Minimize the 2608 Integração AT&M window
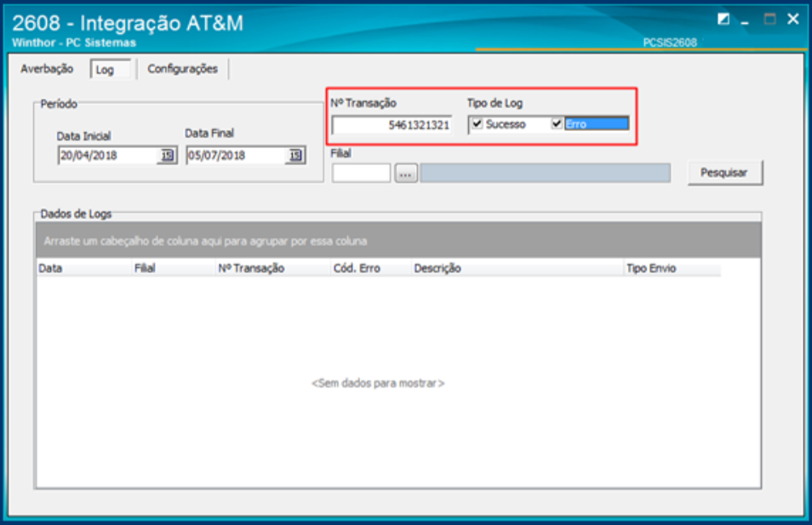This screenshot has width=812, height=525. click(746, 20)
